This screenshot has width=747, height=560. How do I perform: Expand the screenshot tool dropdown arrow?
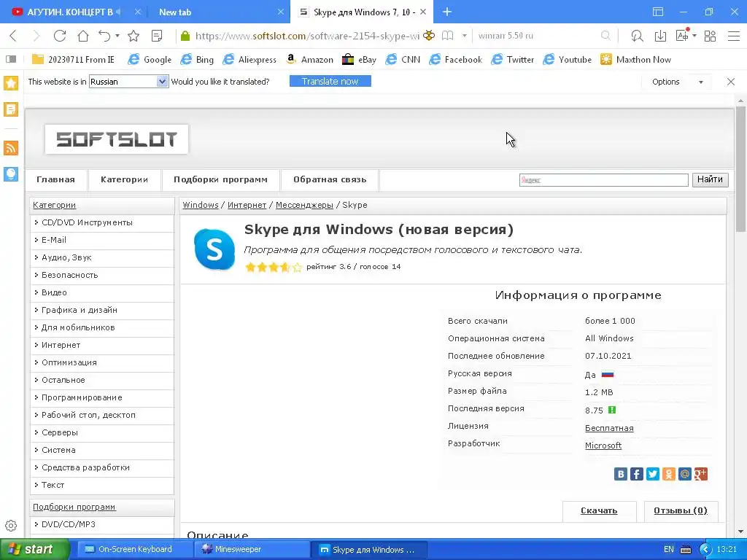click(694, 36)
